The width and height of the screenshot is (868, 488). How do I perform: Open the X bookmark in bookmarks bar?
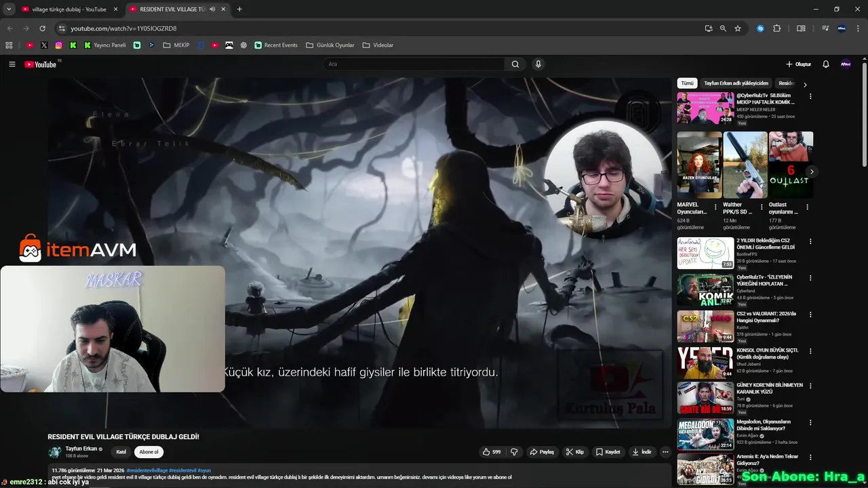(44, 45)
